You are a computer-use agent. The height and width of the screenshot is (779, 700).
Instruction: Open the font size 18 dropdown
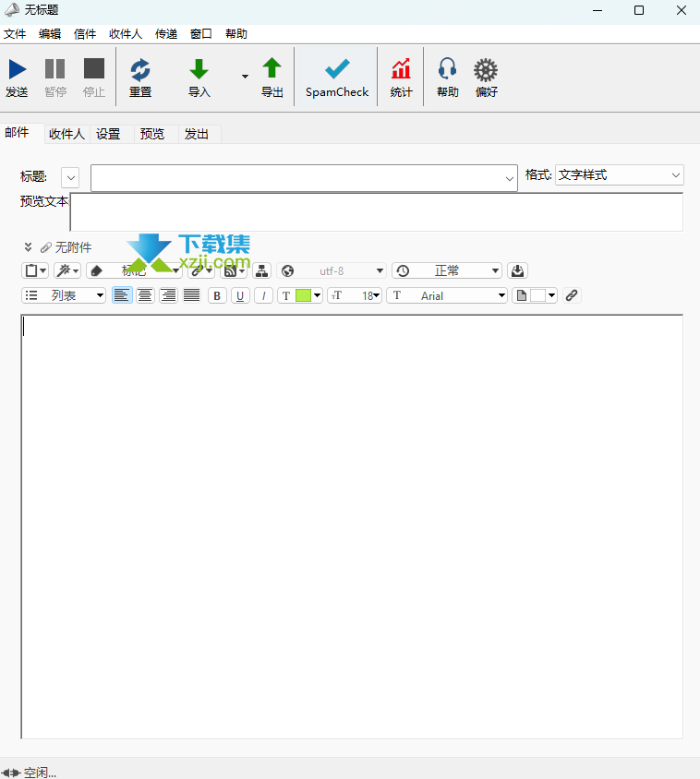click(355, 295)
